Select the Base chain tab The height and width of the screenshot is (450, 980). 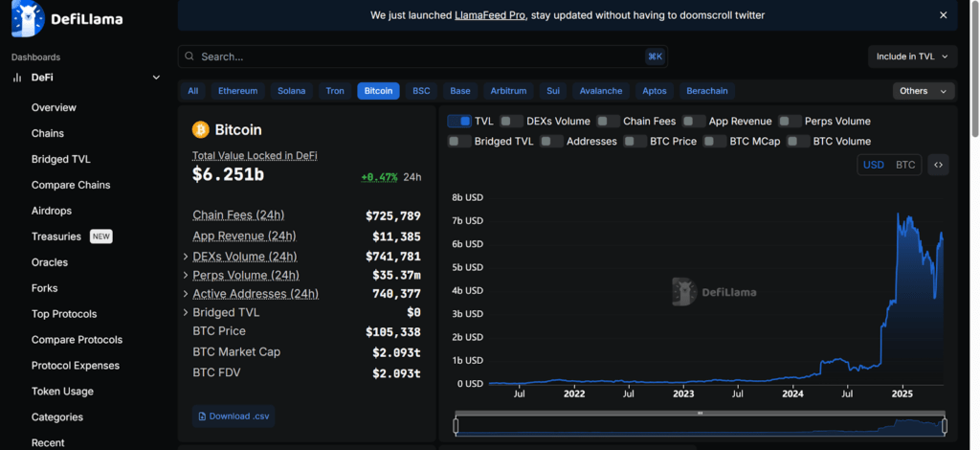(x=460, y=91)
